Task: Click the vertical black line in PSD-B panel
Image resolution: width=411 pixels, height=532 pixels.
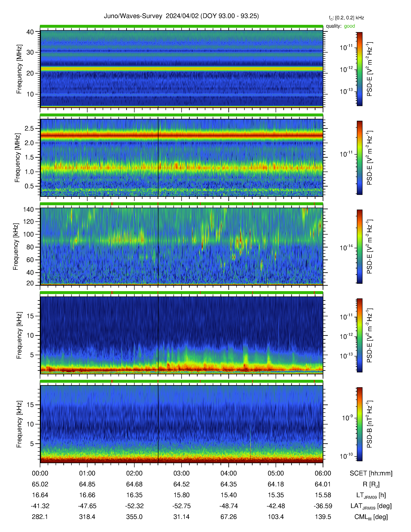Action: click(158, 424)
